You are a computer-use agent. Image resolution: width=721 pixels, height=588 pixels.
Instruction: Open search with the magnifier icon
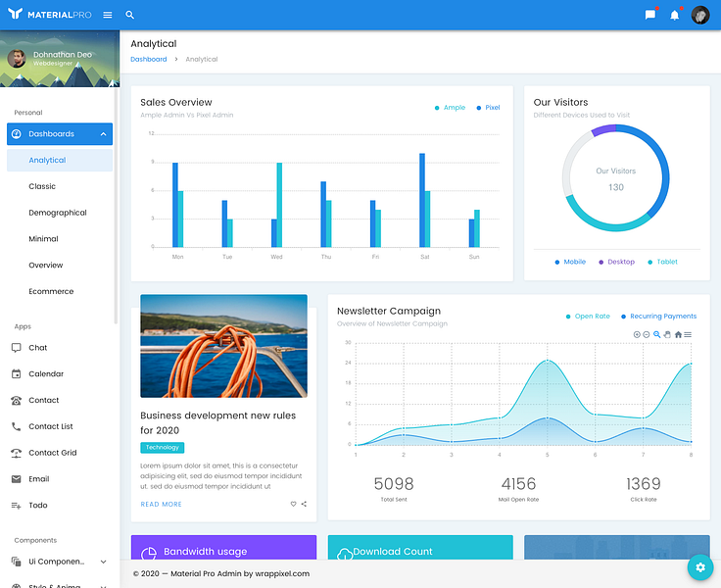129,15
